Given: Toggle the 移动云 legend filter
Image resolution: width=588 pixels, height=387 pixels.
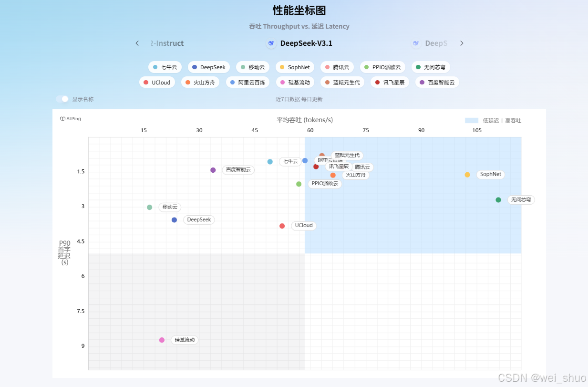Looking at the screenshot, I should 253,67.
